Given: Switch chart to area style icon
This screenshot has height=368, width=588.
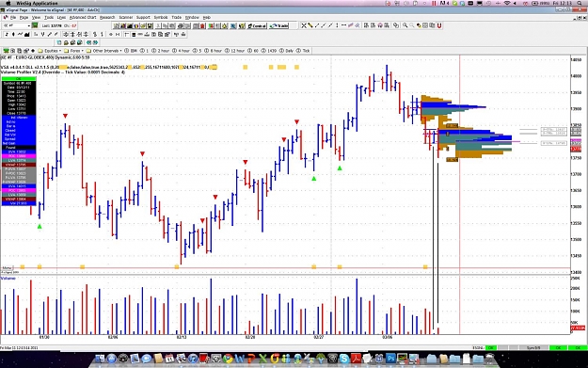Looking at the screenshot, I should 26,34.
